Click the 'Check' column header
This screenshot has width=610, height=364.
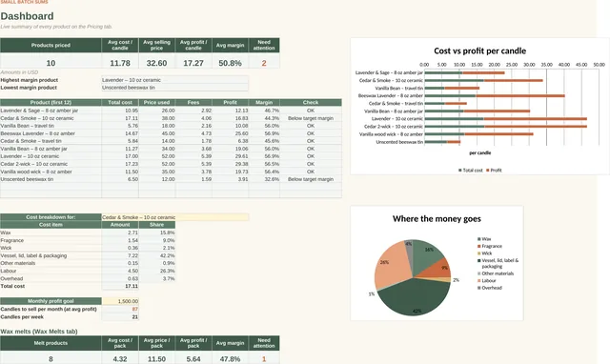point(311,102)
